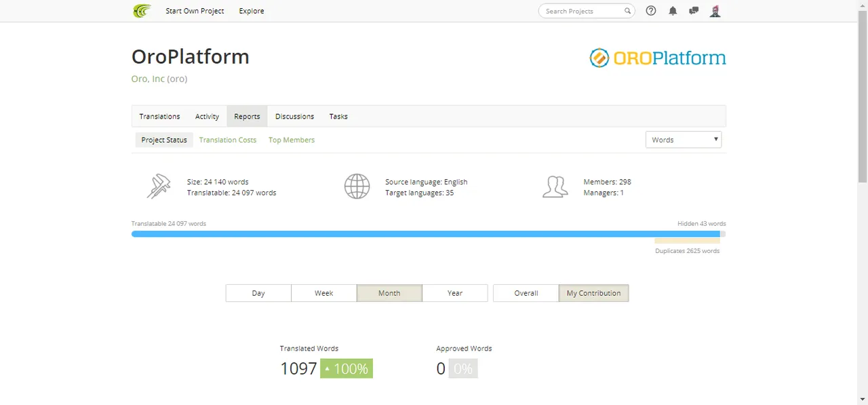
Task: Open notifications bell icon
Action: pyautogui.click(x=673, y=11)
